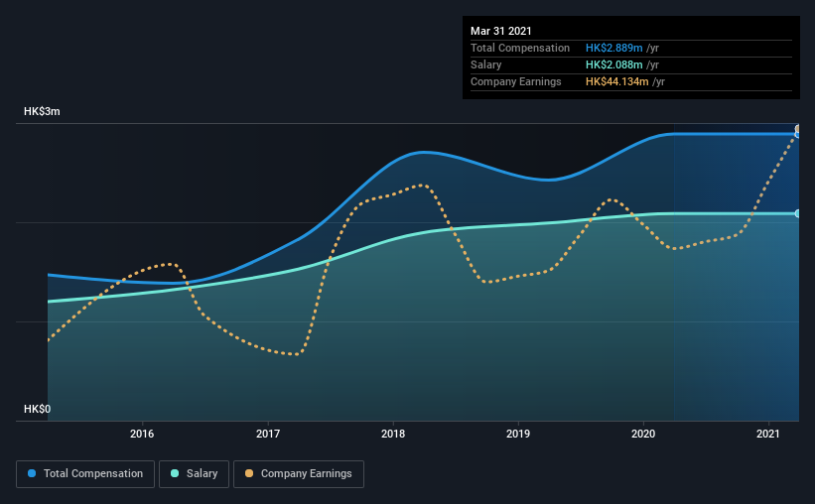
Task: Click the 2021 x-axis label
Action: pos(767,434)
